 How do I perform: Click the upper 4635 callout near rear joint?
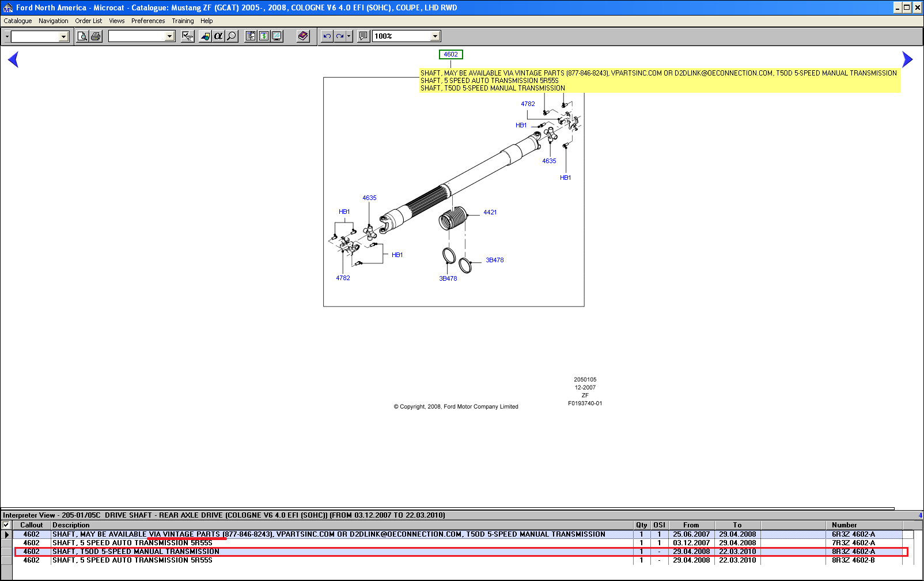pyautogui.click(x=549, y=161)
